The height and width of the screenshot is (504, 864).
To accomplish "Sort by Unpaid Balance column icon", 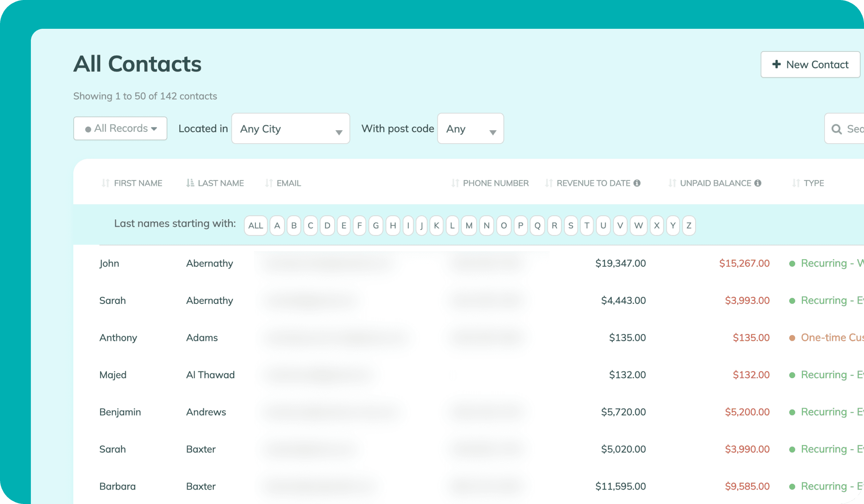I will point(672,183).
